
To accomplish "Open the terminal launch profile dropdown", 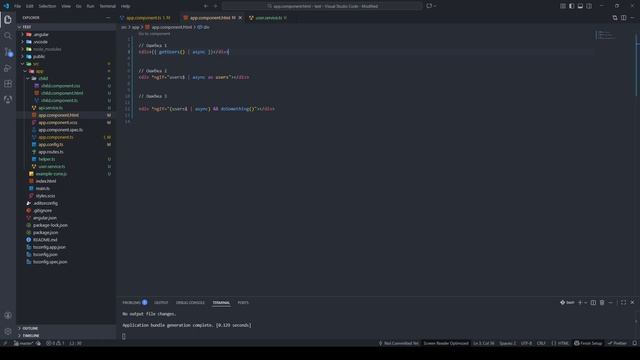I will pos(586,302).
